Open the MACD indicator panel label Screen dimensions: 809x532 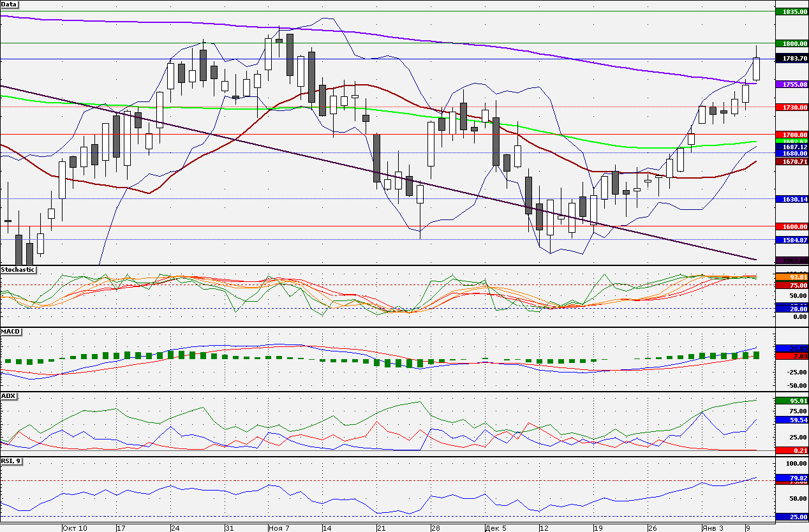(x=10, y=332)
